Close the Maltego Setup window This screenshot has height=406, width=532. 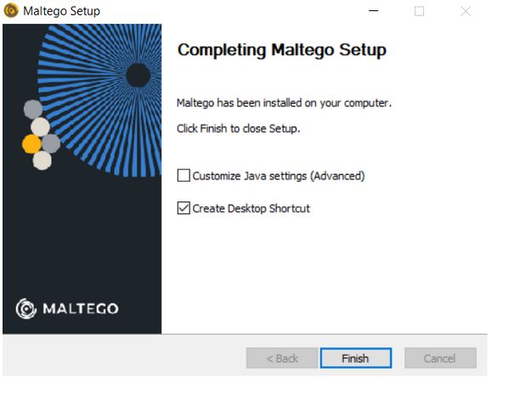tap(465, 11)
